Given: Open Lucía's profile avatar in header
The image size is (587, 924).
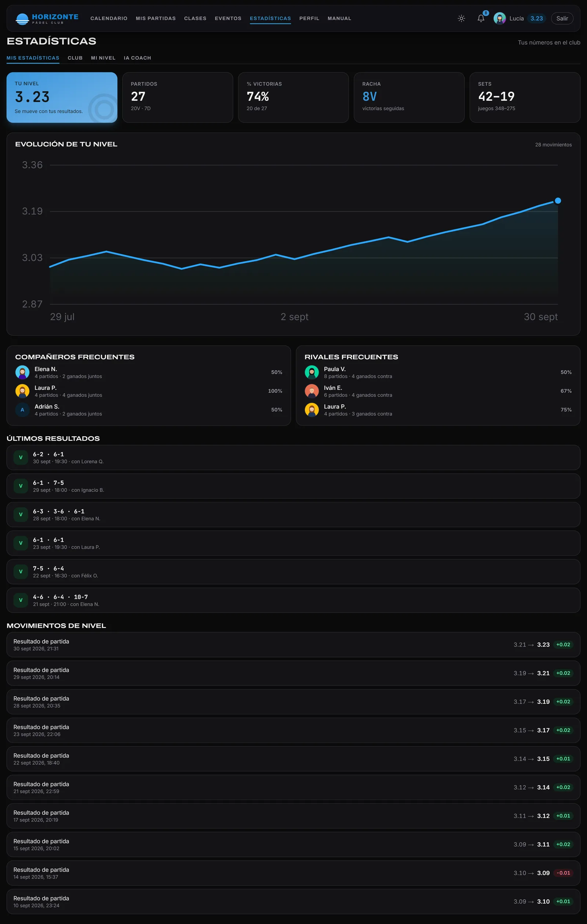Looking at the screenshot, I should pos(500,18).
